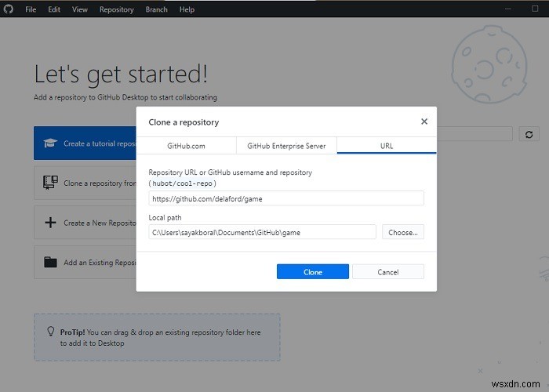Click the Choose... button
This screenshot has height=392, width=549.
click(403, 232)
